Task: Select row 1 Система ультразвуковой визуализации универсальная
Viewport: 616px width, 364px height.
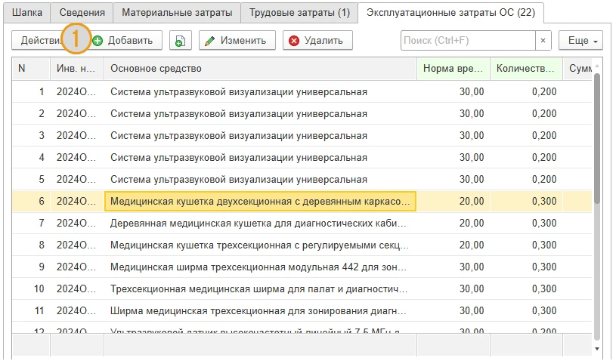Action: [x=302, y=92]
